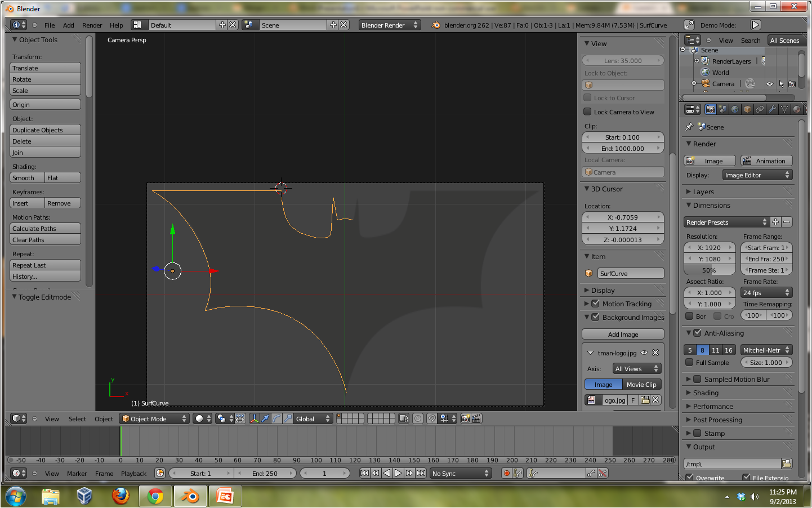Viewport: 812px width, 508px height.
Task: Open Object Mode dropdown
Action: tap(154, 418)
